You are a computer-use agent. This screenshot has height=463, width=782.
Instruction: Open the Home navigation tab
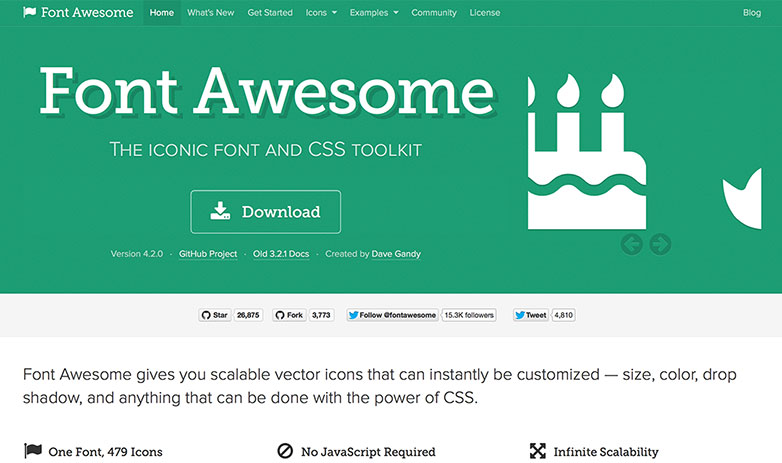pos(162,12)
